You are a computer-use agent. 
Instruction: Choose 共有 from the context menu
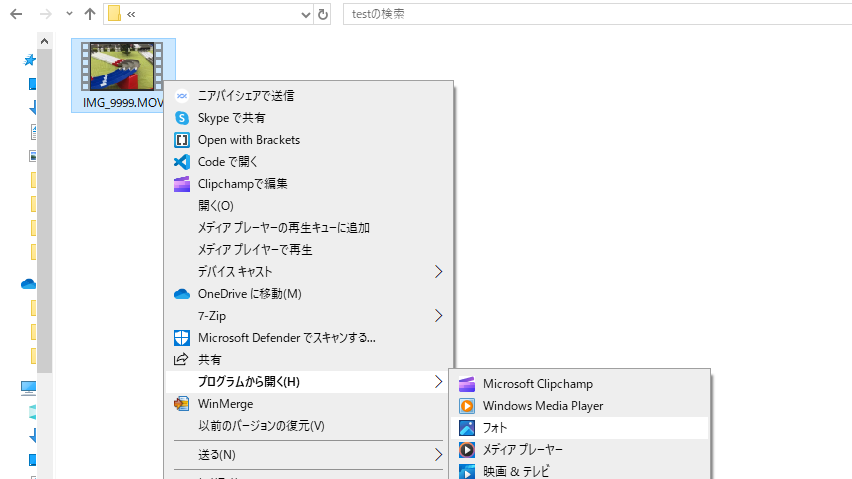coord(309,360)
